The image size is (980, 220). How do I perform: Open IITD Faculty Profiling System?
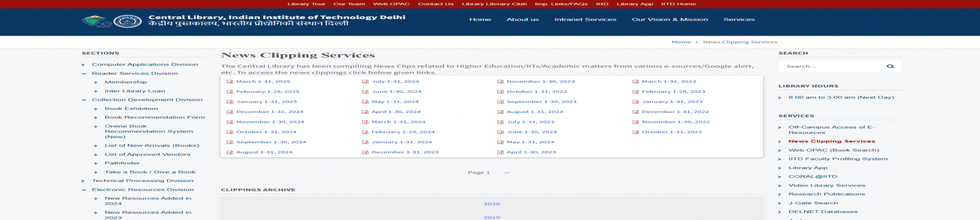(x=838, y=159)
